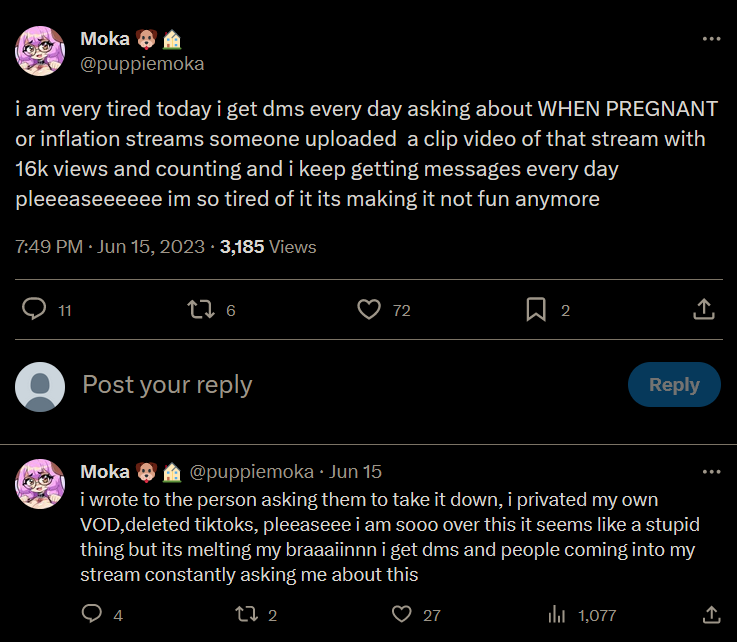Image resolution: width=737 pixels, height=642 pixels.
Task: Bookmark the main tweet
Action: (536, 310)
